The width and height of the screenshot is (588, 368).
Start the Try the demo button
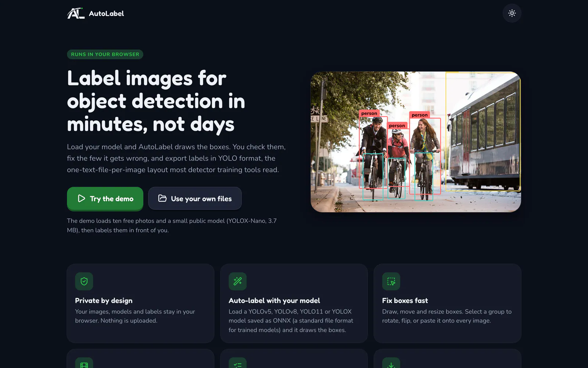(105, 199)
